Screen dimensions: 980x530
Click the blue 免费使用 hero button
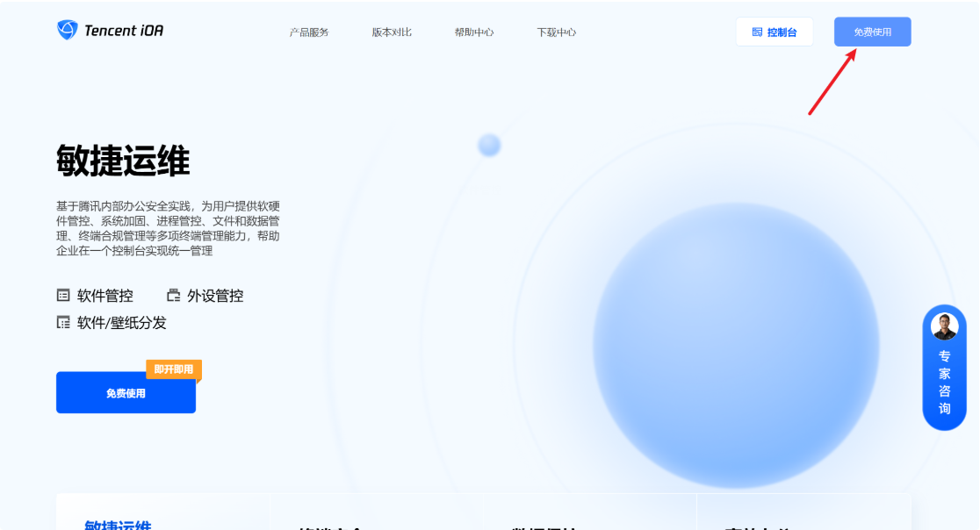pyautogui.click(x=126, y=392)
